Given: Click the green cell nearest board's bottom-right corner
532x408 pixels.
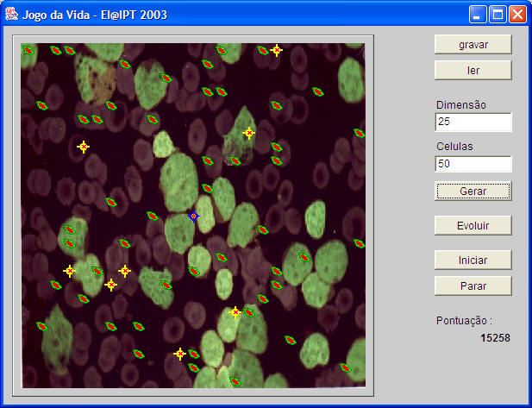Looking at the screenshot, I should [346, 367].
